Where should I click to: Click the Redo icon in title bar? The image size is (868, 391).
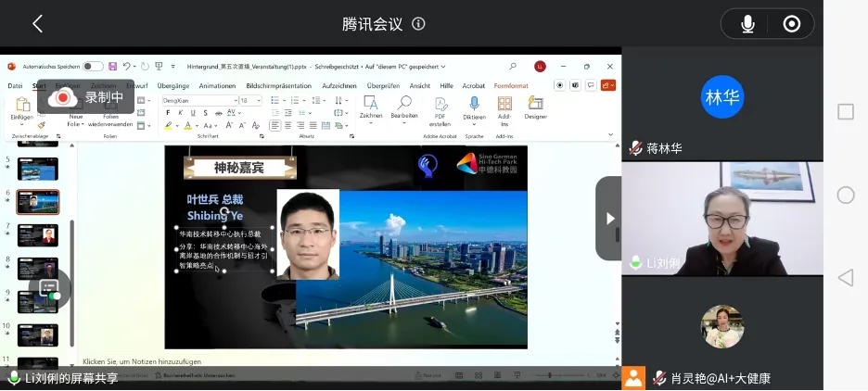tap(145, 67)
